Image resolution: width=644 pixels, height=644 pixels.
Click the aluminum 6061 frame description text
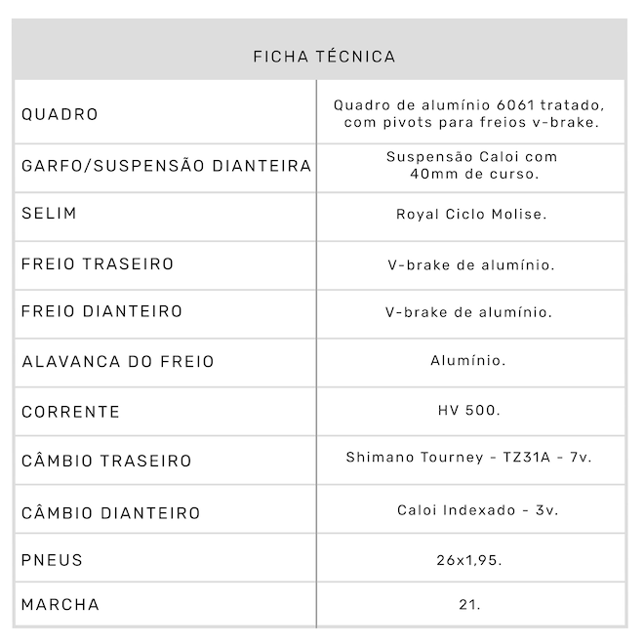[x=470, y=113]
